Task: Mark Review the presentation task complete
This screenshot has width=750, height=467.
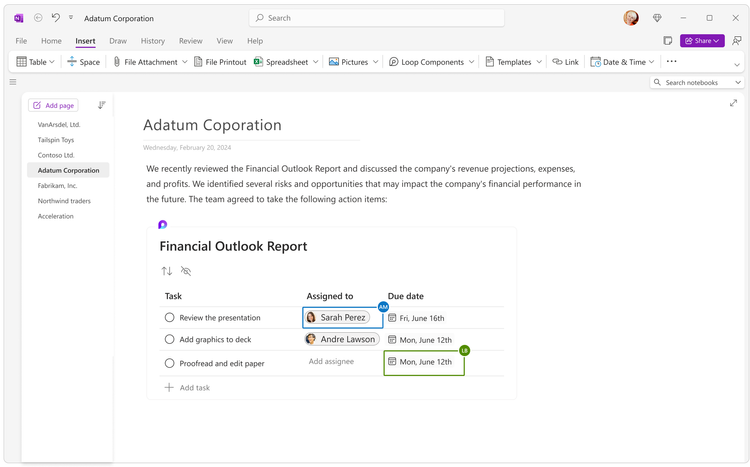Action: click(169, 317)
